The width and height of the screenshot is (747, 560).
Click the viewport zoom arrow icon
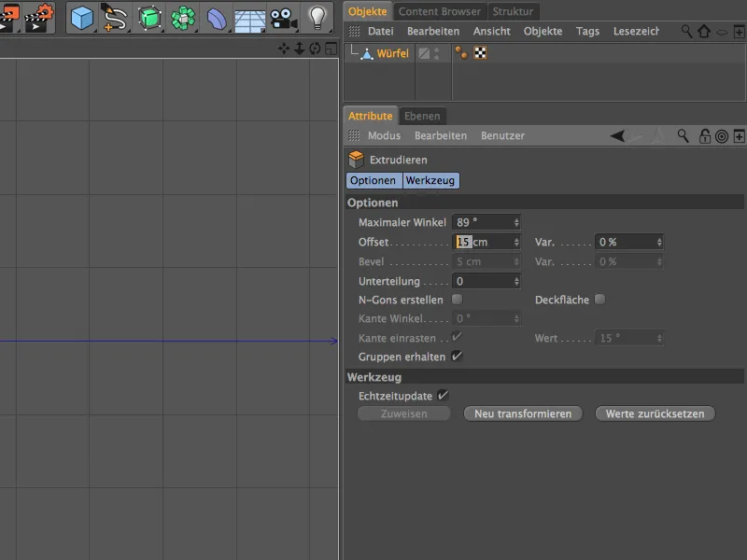pos(299,49)
